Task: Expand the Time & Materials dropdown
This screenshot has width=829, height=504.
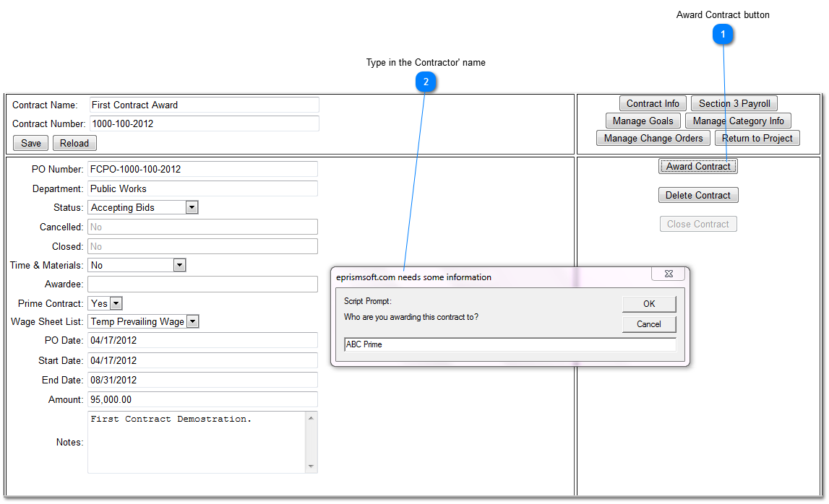Action: pyautogui.click(x=180, y=266)
